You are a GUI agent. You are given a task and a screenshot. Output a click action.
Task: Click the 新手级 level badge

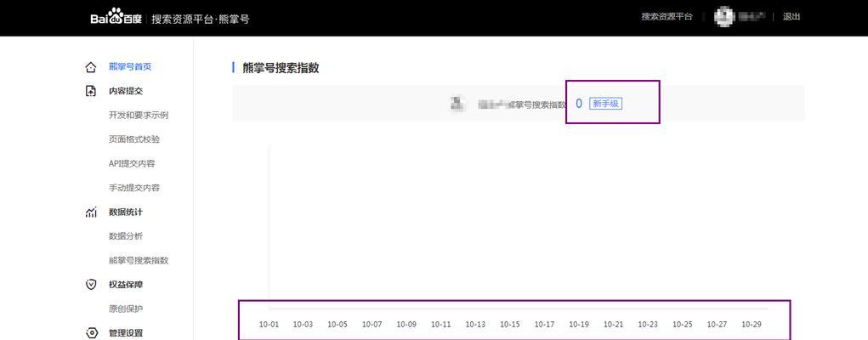coord(605,104)
